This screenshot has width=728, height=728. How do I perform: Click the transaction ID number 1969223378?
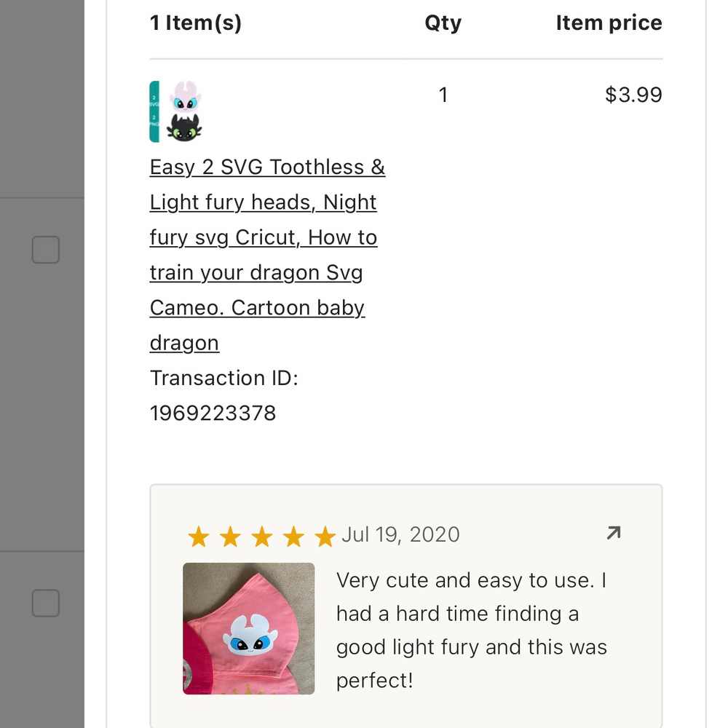coord(213,414)
